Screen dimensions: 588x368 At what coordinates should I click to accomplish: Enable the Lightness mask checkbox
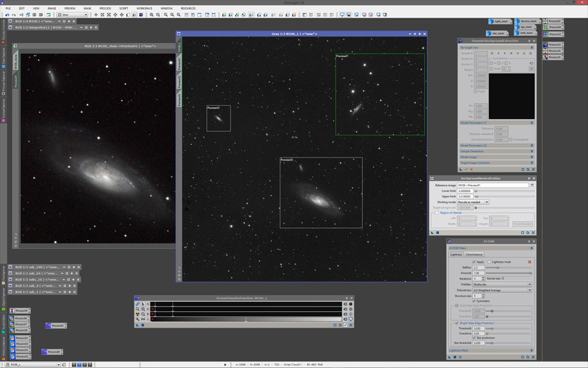click(x=489, y=262)
